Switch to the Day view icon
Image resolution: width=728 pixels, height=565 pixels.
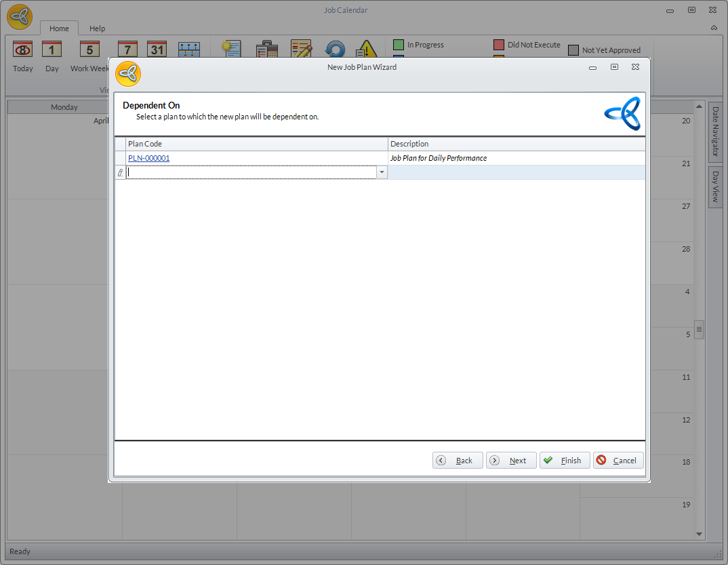point(52,50)
